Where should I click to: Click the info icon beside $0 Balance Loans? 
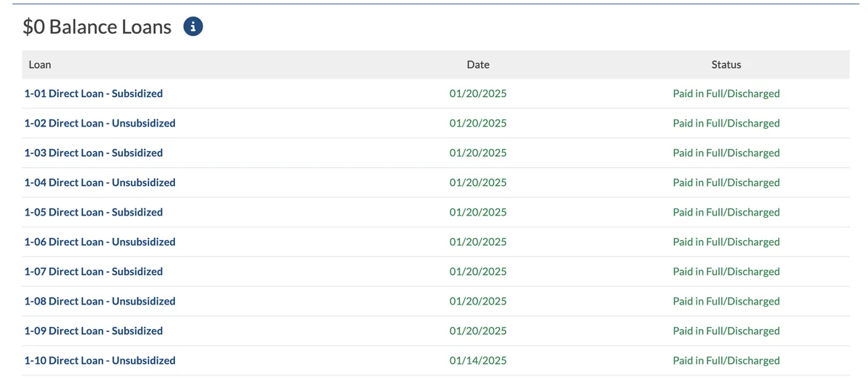tap(193, 27)
